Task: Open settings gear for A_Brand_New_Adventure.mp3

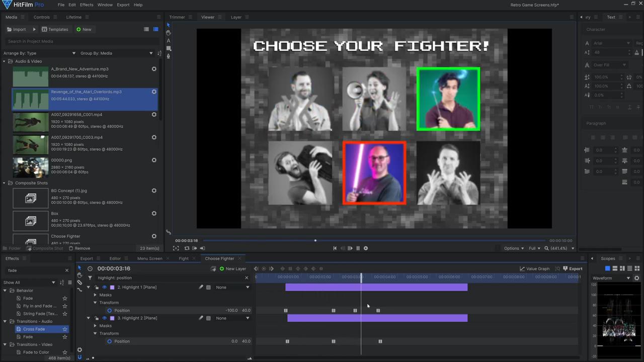Action: point(154,69)
